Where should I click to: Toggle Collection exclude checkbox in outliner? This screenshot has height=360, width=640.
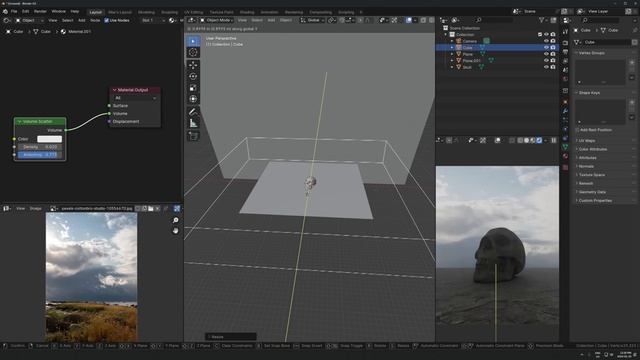pos(540,35)
